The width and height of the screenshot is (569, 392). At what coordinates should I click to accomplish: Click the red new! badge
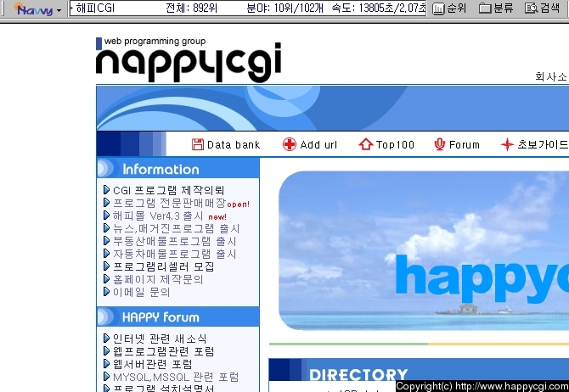[x=217, y=217]
